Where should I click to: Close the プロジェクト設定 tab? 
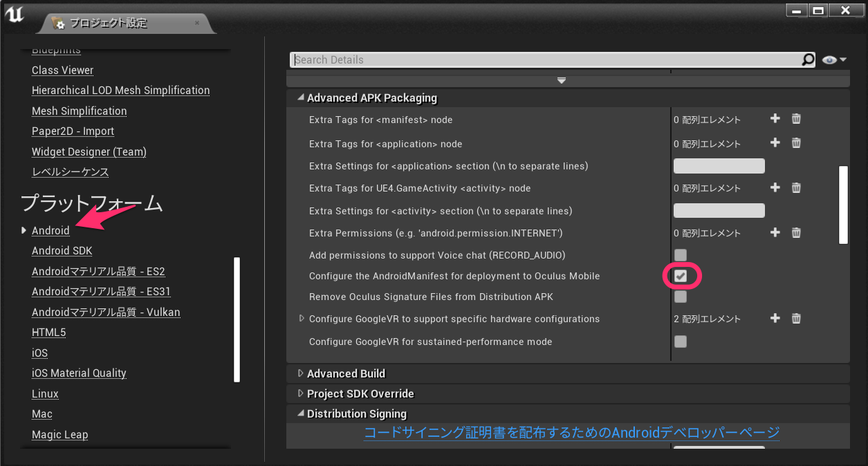(197, 23)
